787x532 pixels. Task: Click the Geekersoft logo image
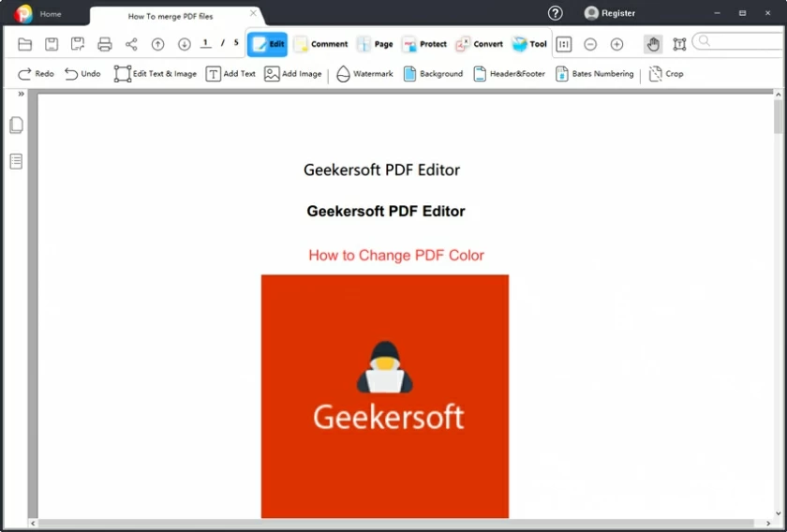(x=385, y=396)
